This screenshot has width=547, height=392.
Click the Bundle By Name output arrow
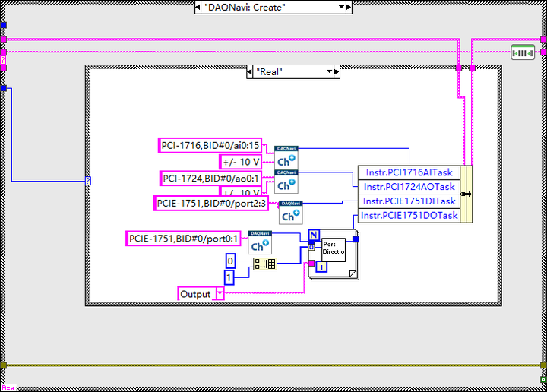click(x=466, y=194)
